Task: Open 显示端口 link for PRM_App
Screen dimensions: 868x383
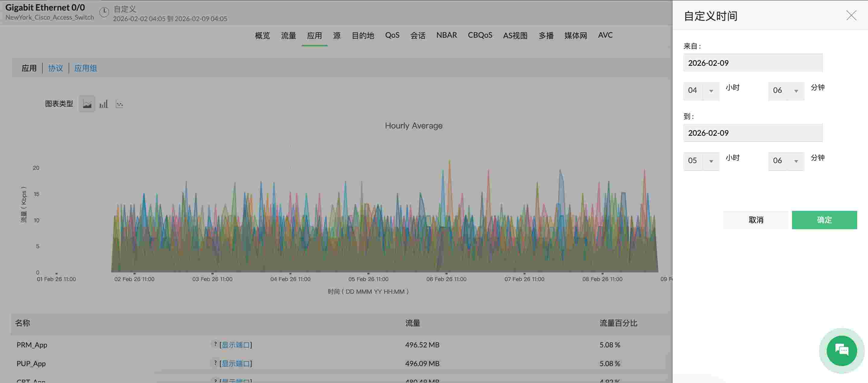Action: click(x=236, y=344)
